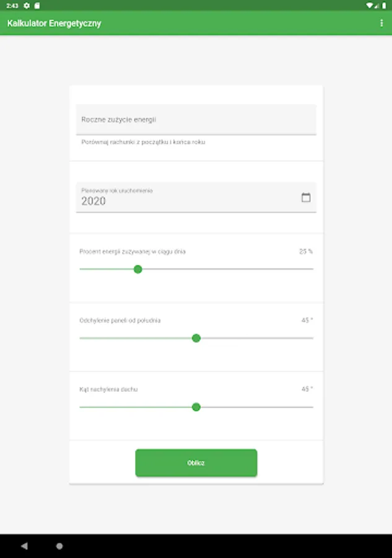Tap the settings gear in status bar

click(26, 5)
